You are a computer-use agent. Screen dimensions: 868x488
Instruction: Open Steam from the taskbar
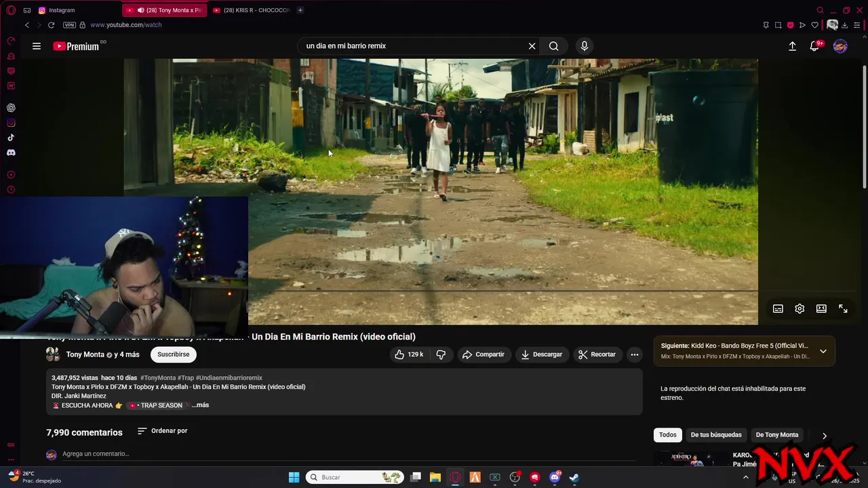coord(574,477)
